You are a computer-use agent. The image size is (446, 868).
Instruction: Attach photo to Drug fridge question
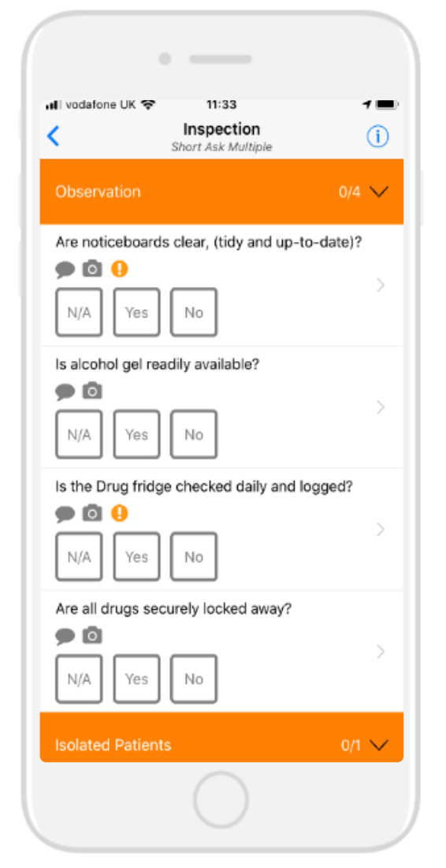tap(92, 514)
